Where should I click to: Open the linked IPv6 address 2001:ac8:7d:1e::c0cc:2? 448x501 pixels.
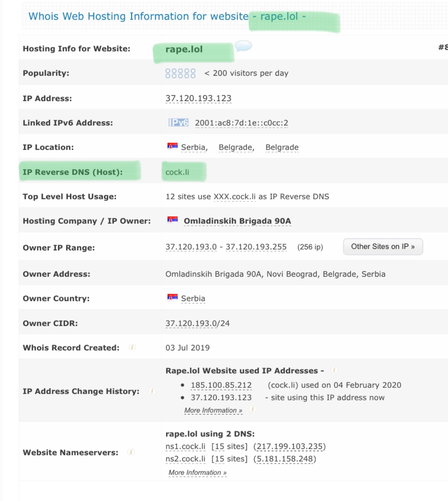(241, 123)
